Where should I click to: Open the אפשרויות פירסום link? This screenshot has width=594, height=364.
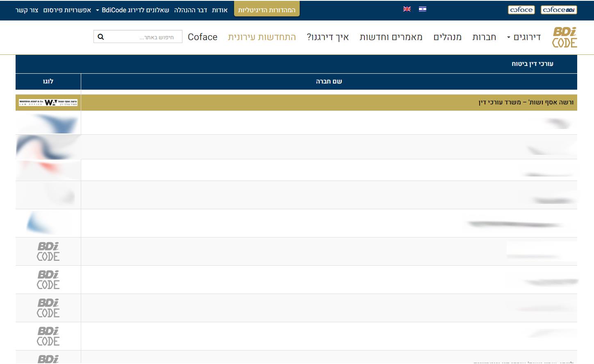pyautogui.click(x=67, y=10)
